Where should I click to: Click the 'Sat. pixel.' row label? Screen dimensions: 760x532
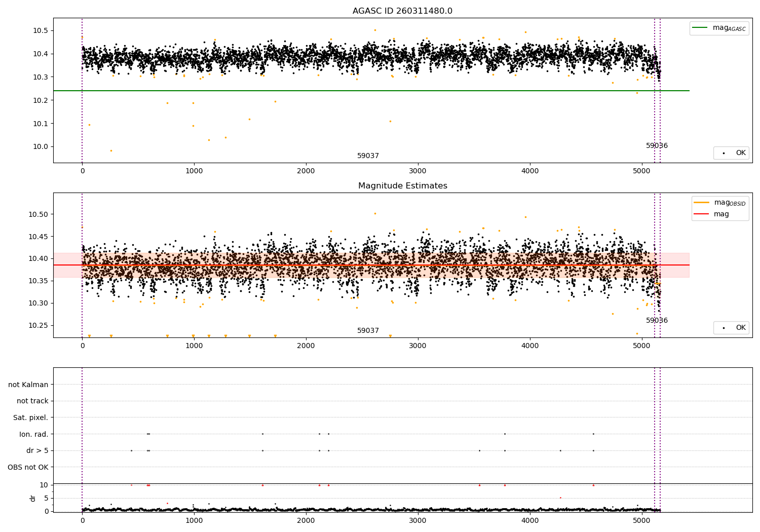pos(31,417)
